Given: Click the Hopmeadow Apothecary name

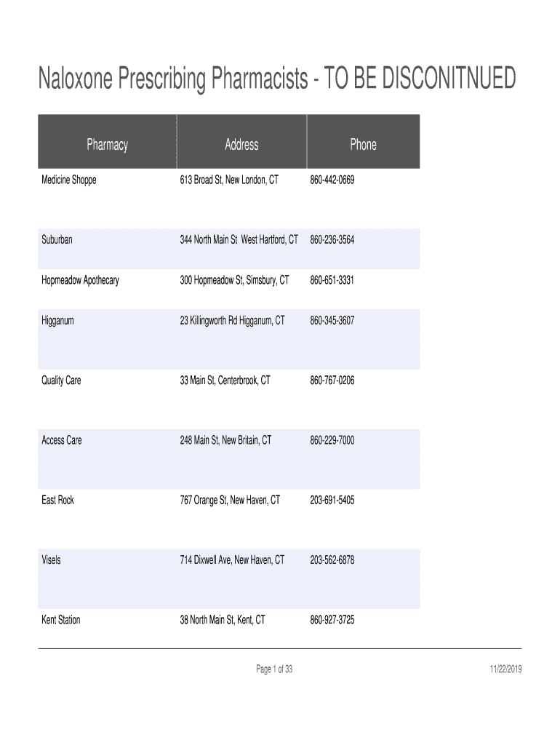Looking at the screenshot, I should tap(80, 280).
